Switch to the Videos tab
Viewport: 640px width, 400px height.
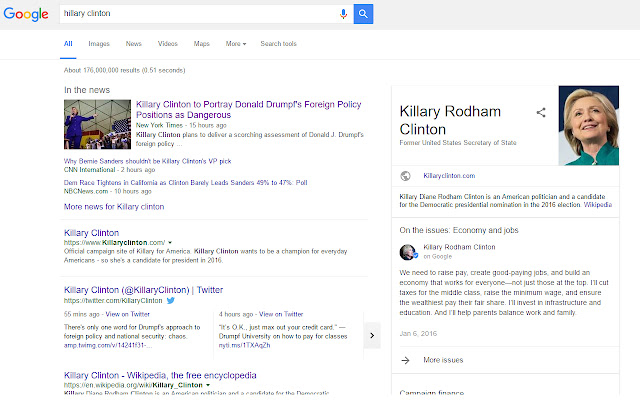[x=168, y=44]
